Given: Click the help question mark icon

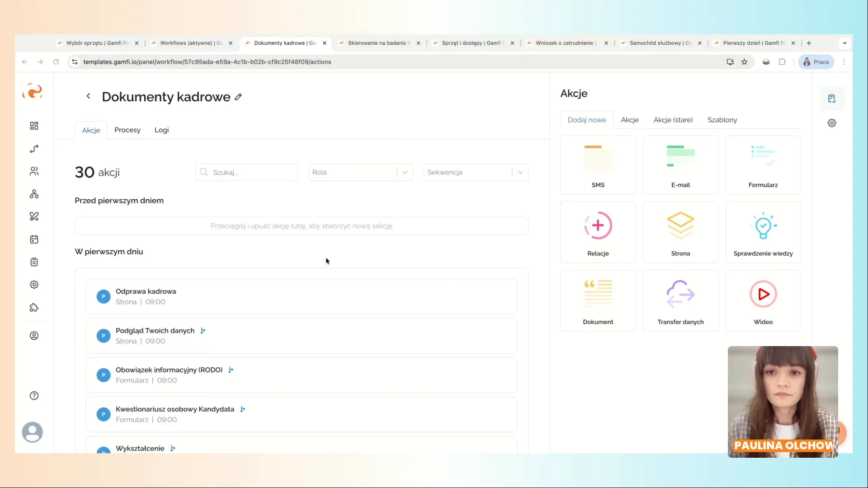Looking at the screenshot, I should pos(34,396).
